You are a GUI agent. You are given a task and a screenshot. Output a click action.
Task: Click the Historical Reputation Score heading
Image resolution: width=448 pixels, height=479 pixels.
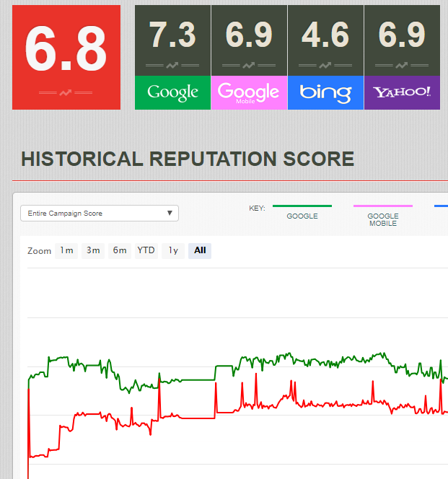[x=188, y=159]
